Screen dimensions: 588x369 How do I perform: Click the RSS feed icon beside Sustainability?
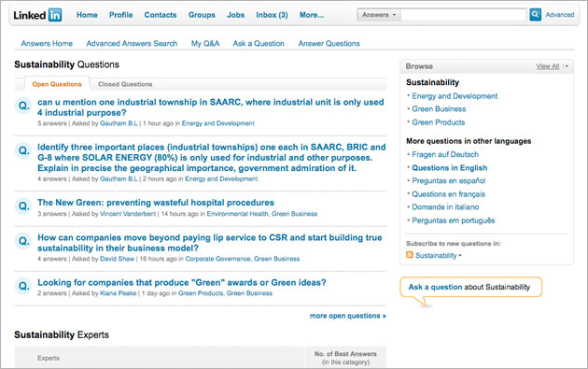click(x=410, y=255)
